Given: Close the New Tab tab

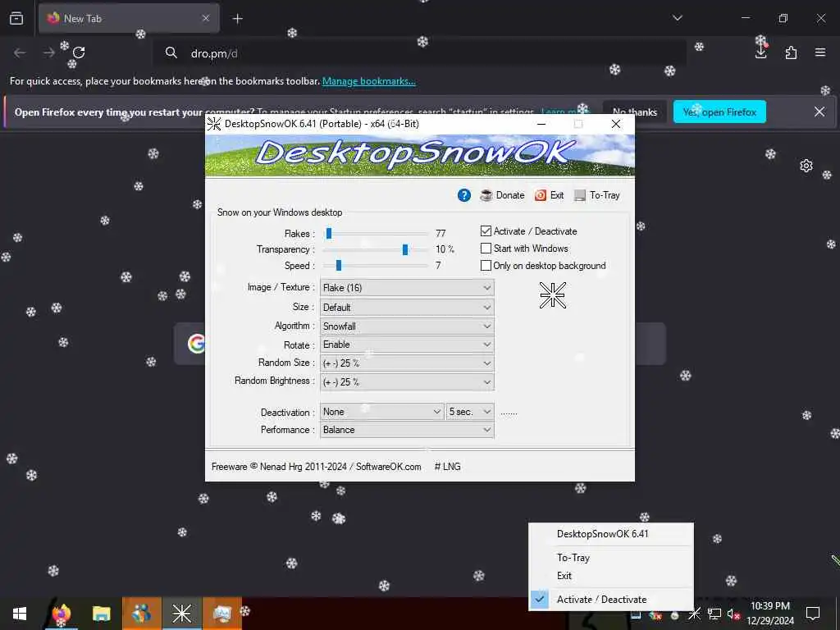Looking at the screenshot, I should (x=206, y=18).
